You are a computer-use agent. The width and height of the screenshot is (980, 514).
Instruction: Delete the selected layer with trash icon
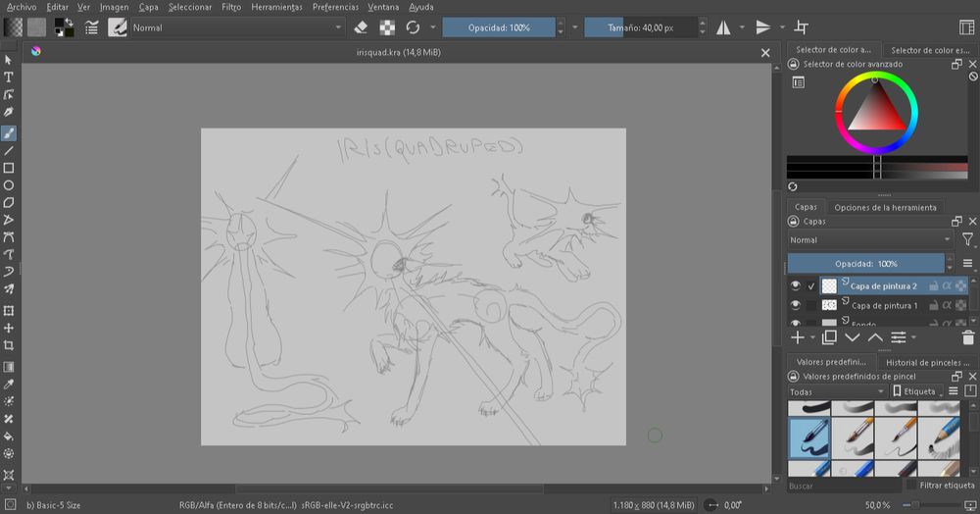point(968,338)
